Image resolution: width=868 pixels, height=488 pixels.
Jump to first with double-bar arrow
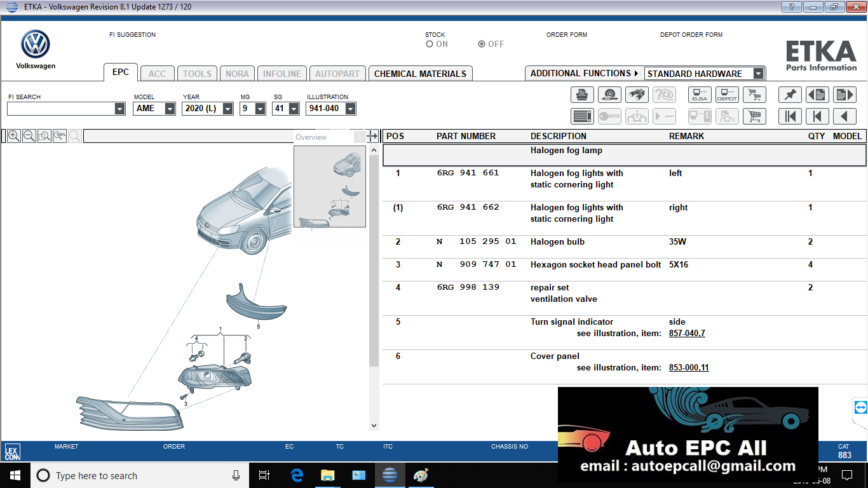[x=790, y=116]
